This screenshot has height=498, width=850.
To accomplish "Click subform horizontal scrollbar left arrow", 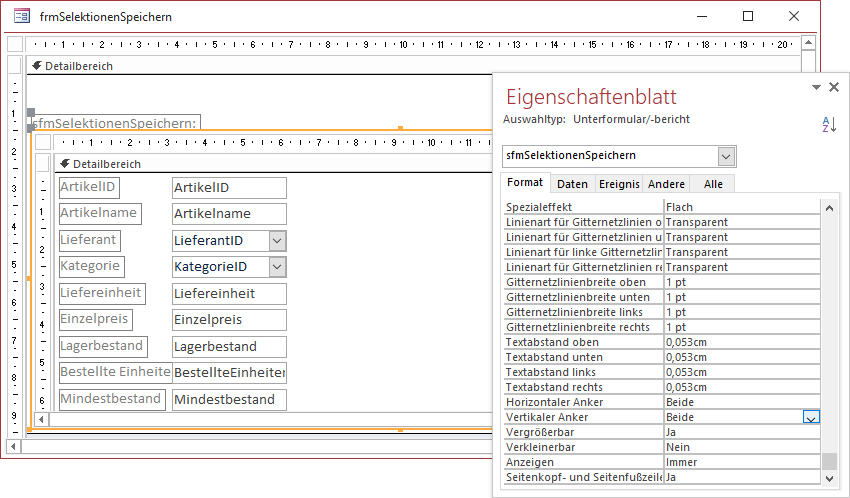I will coord(42,419).
